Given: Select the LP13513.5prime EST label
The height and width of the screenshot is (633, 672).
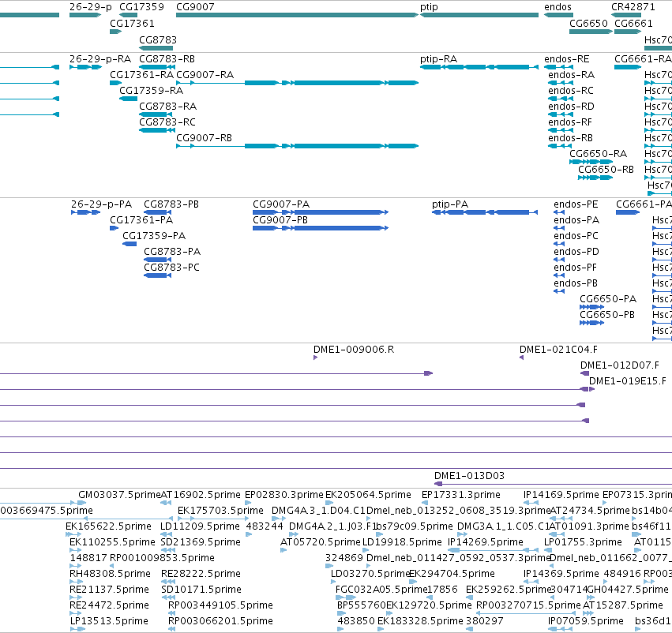Looking at the screenshot, I should [109, 621].
